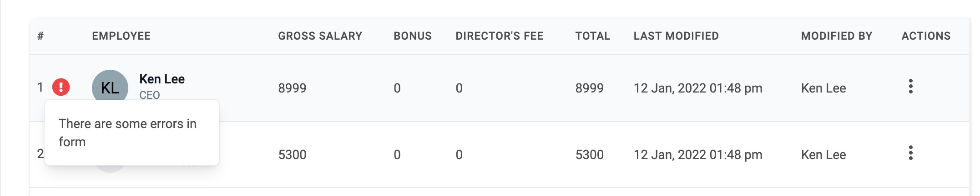Click the KL avatar circle
Image resolution: width=980 pixels, height=196 pixels.
point(110,87)
